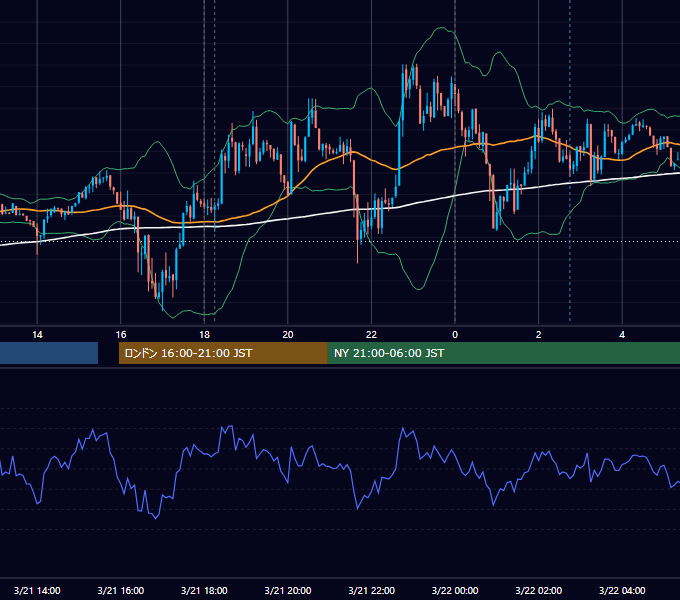This screenshot has height=600, width=680.
Task: Click the 22 hour axis label
Action: tap(371, 335)
